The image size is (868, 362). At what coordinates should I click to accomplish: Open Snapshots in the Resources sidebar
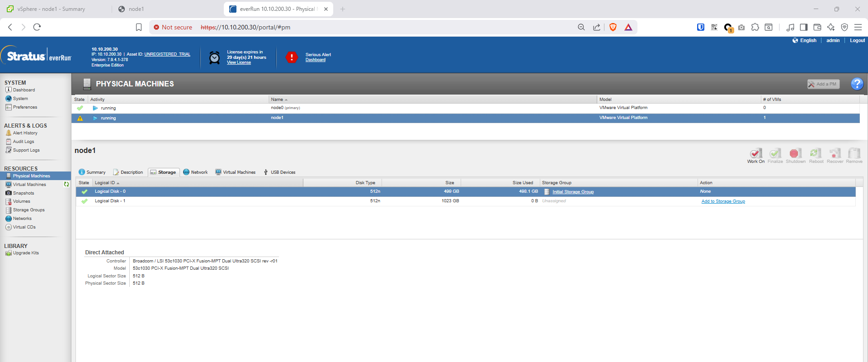23,193
